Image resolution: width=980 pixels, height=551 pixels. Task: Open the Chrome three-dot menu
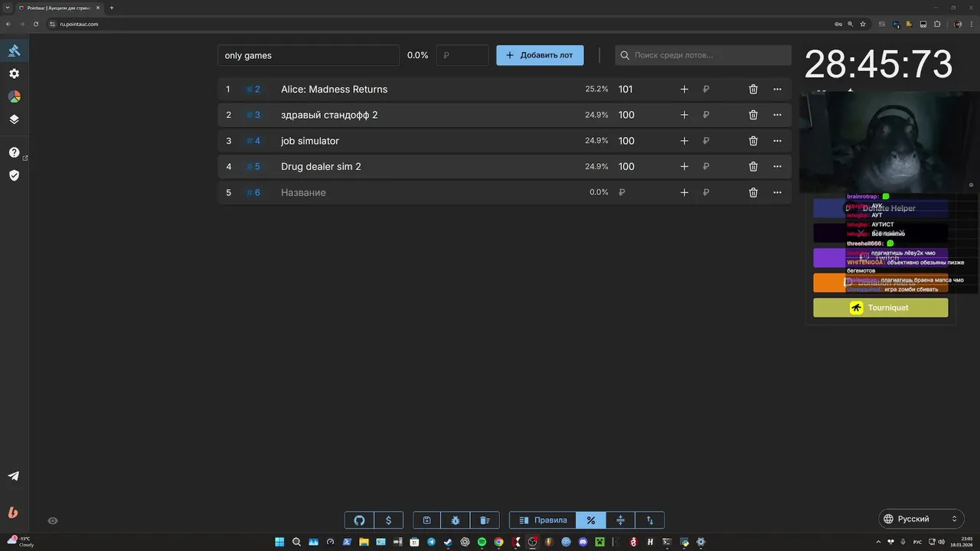(972, 24)
